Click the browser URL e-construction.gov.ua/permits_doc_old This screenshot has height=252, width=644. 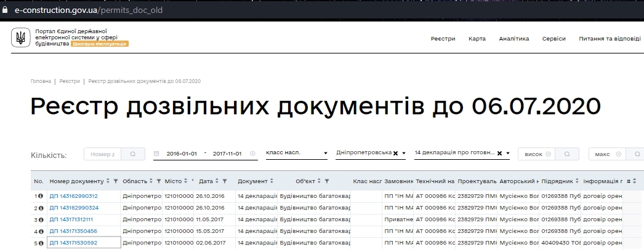point(89,10)
